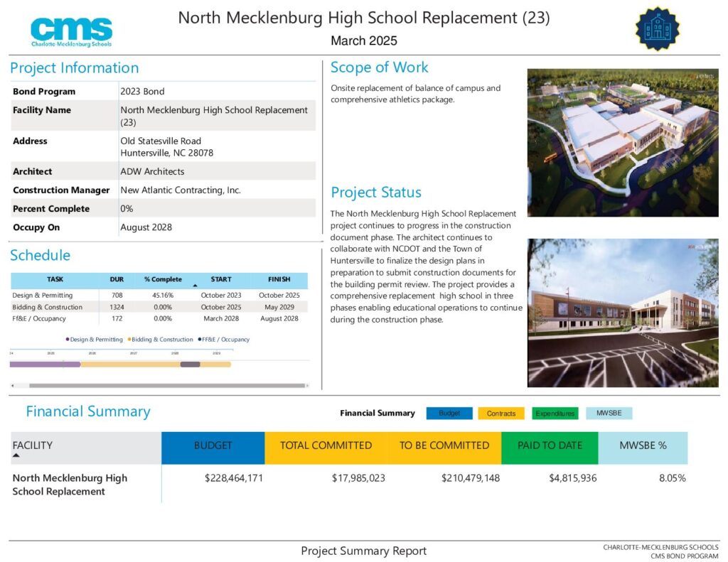Click the Scope of Work heading
The image size is (728, 562).
(x=380, y=67)
